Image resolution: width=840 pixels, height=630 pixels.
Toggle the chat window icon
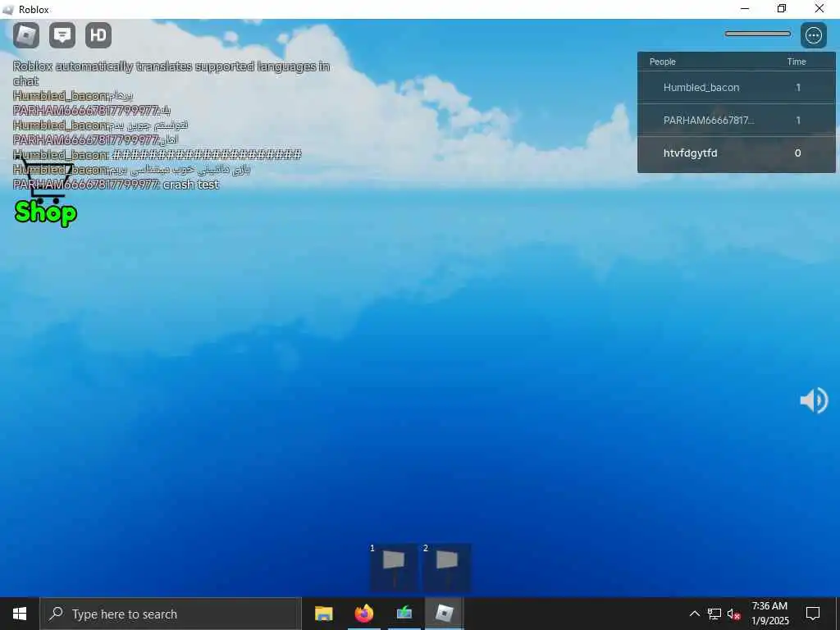point(62,35)
